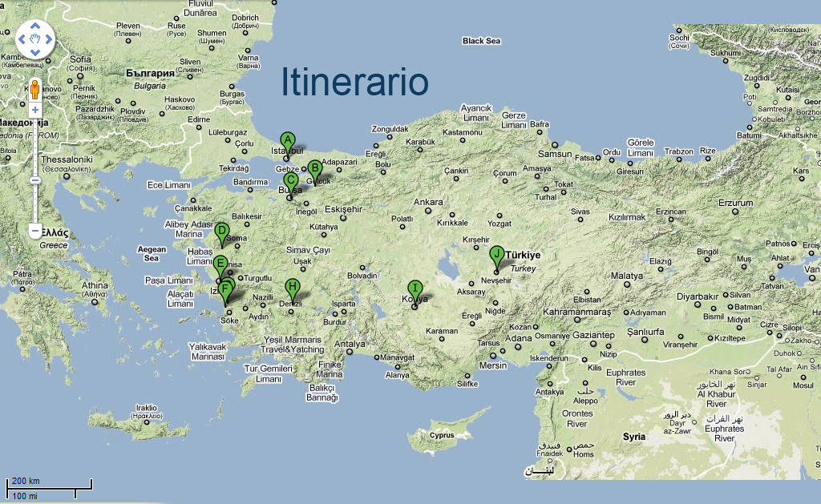This screenshot has height=504, width=821.
Task: Click the Eskişehir city label
Action: [x=343, y=209]
